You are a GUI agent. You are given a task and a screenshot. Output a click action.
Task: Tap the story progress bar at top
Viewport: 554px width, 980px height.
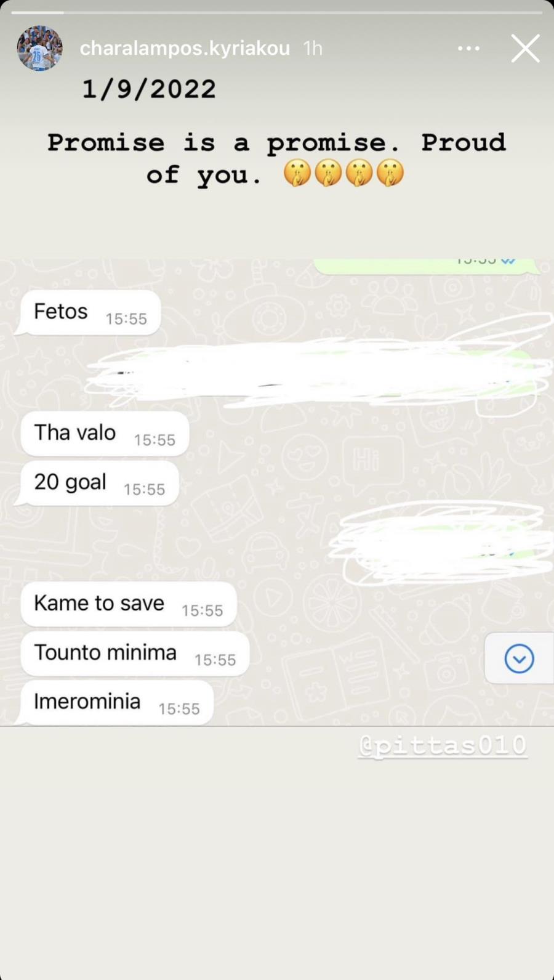pyautogui.click(x=277, y=12)
